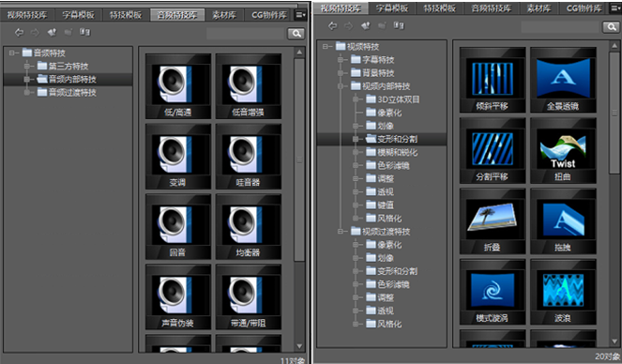This screenshot has height=364, width=622.
Task: Choose the Twist 扭曲 video effect
Action: (x=563, y=150)
